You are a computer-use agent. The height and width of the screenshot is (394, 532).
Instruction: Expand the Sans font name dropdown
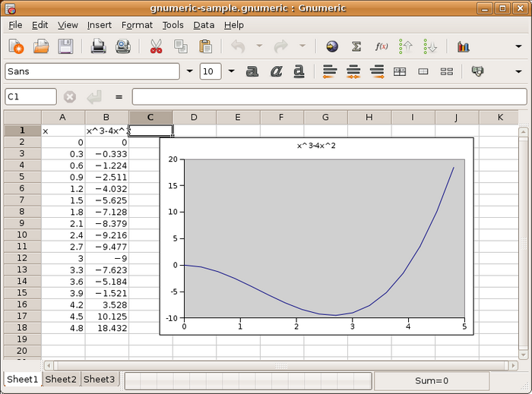(189, 71)
